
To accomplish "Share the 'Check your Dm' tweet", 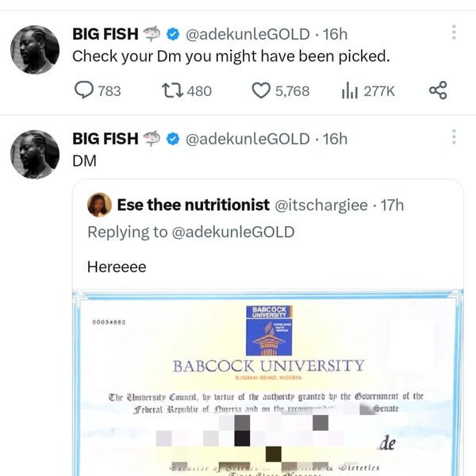I will 438,90.
